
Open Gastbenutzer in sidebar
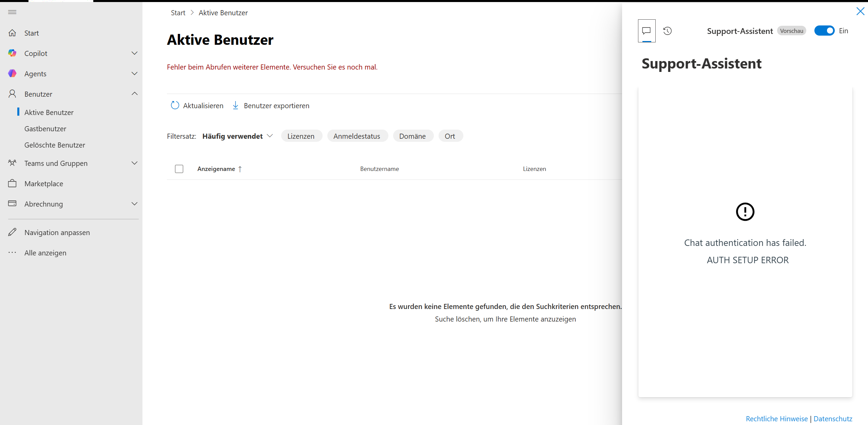tap(45, 129)
